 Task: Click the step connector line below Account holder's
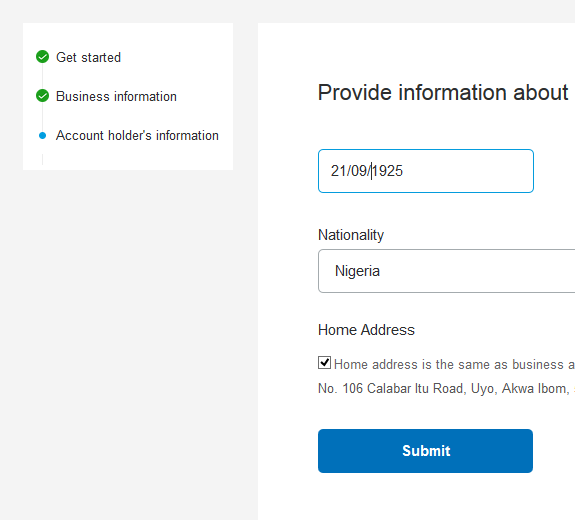click(43, 159)
